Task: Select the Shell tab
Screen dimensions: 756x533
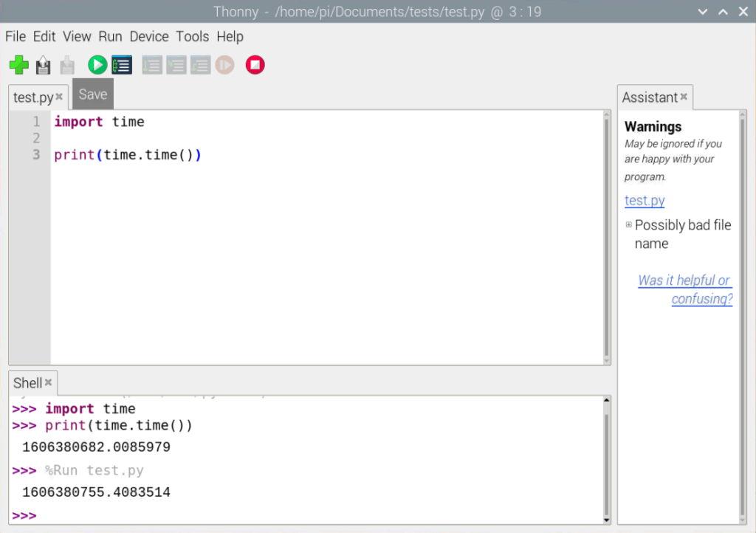Action: click(x=27, y=382)
